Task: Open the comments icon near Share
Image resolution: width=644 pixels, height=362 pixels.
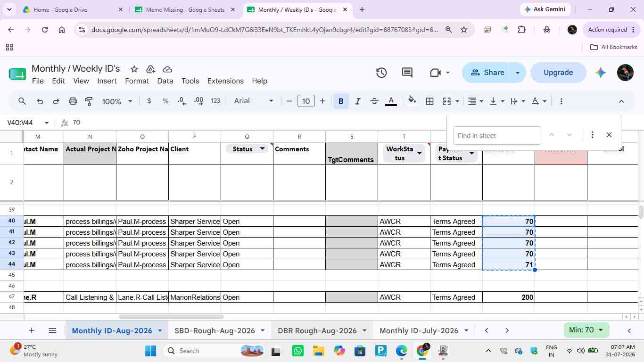Action: pos(407,73)
